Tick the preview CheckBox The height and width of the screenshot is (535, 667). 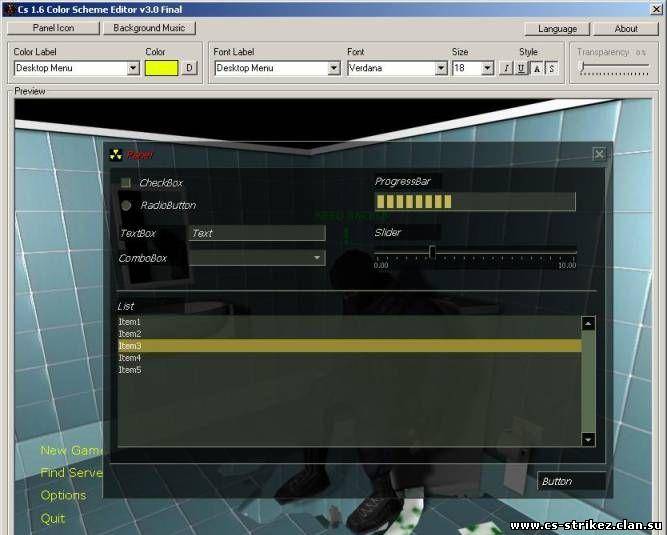(126, 183)
